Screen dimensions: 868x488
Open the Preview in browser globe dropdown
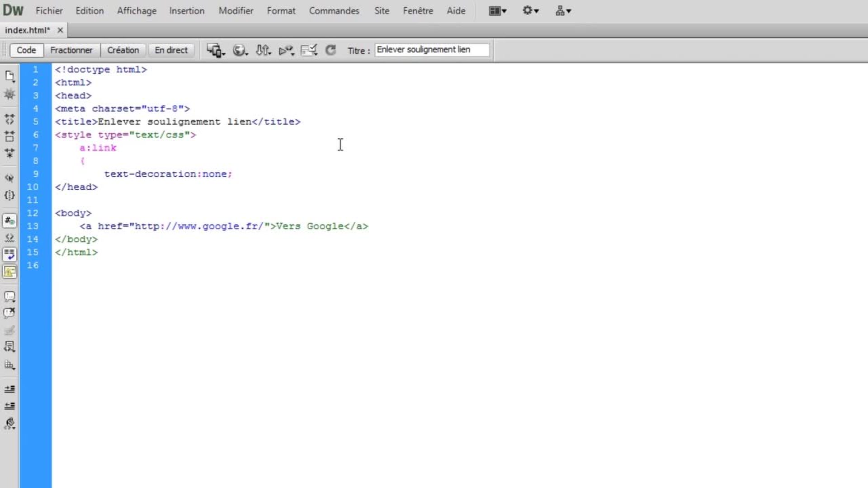pos(240,50)
